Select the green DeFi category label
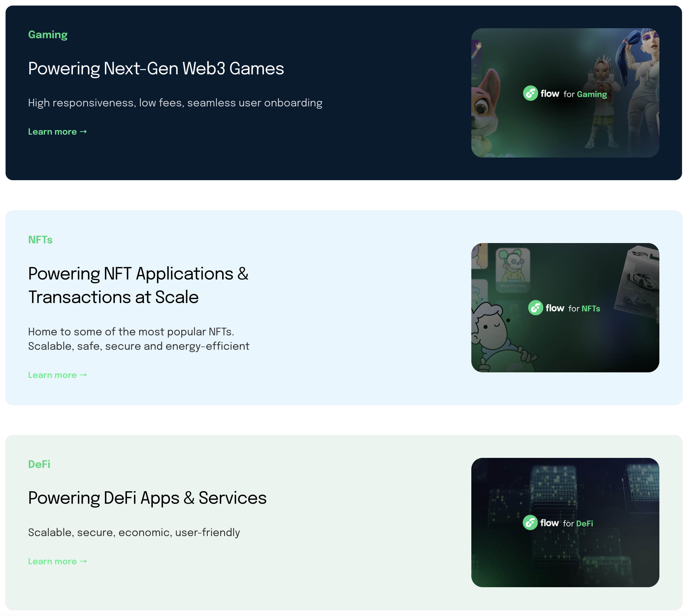This screenshot has width=687, height=616. tap(39, 464)
